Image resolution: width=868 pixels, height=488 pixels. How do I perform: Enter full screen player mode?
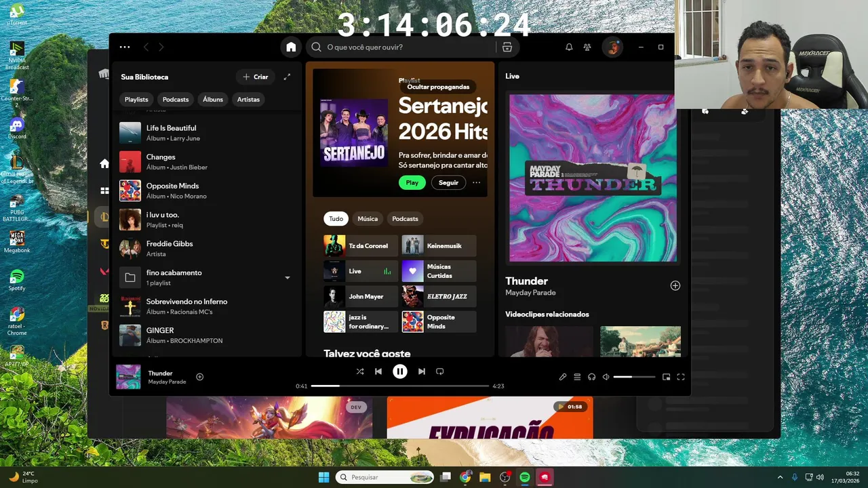[x=681, y=377]
